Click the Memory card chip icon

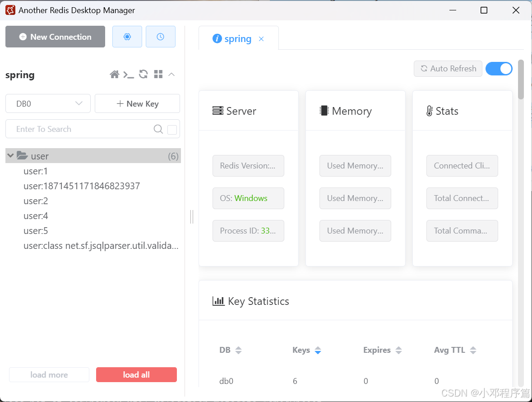pyautogui.click(x=324, y=111)
